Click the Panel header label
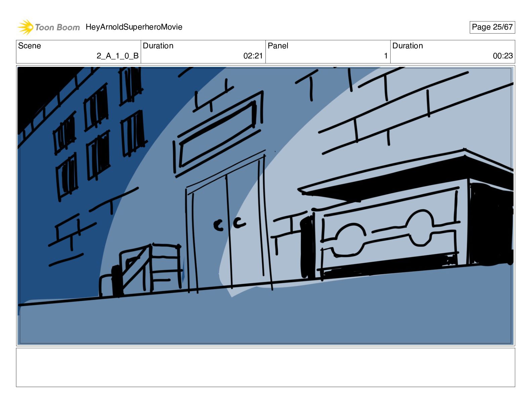The width and height of the screenshot is (532, 411). click(278, 46)
